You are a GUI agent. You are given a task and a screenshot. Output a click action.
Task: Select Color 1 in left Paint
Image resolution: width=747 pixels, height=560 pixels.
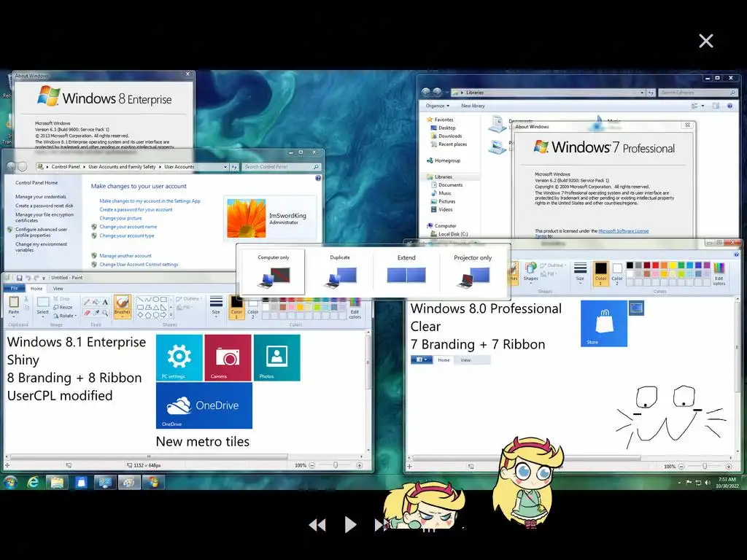pos(236,307)
